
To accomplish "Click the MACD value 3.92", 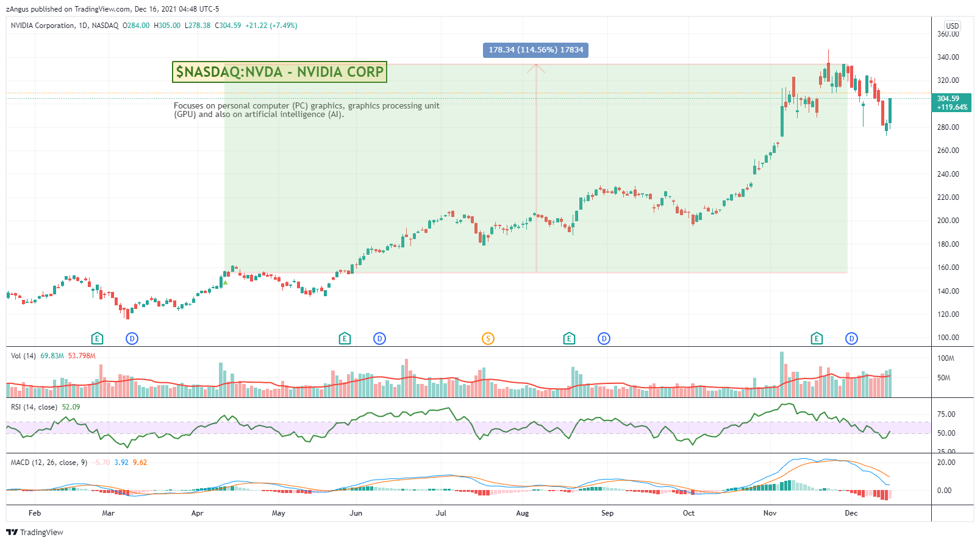I will coord(121,463).
